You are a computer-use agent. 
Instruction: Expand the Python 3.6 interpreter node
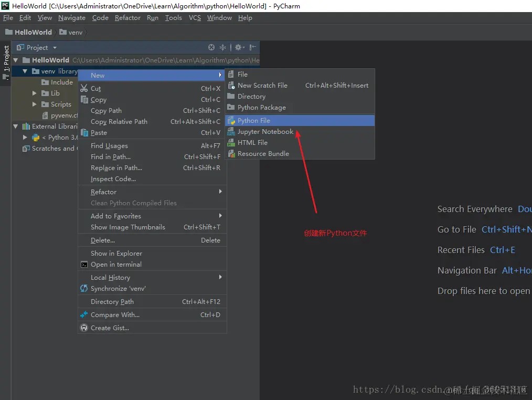25,137
